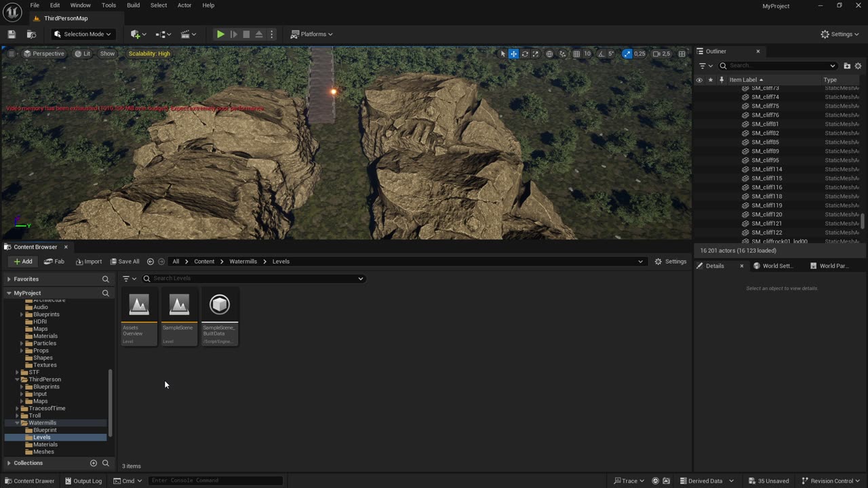
Task: Open the File menu
Action: 35,5
